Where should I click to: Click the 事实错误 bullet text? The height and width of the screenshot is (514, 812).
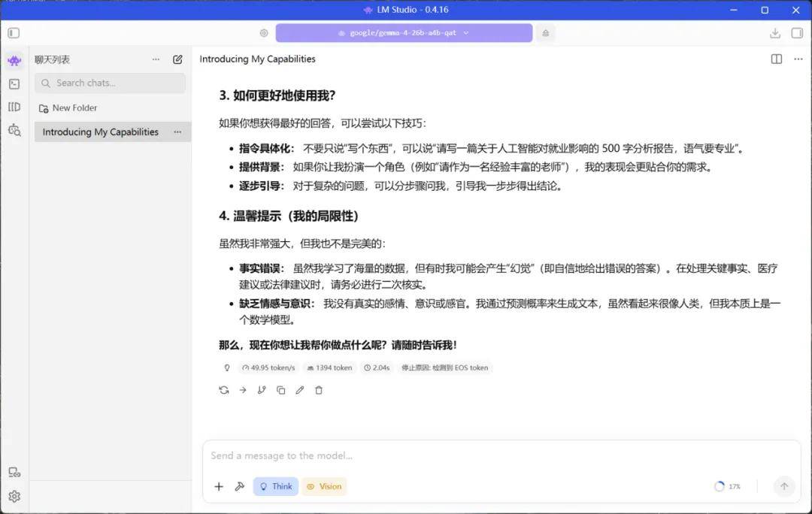coord(508,277)
